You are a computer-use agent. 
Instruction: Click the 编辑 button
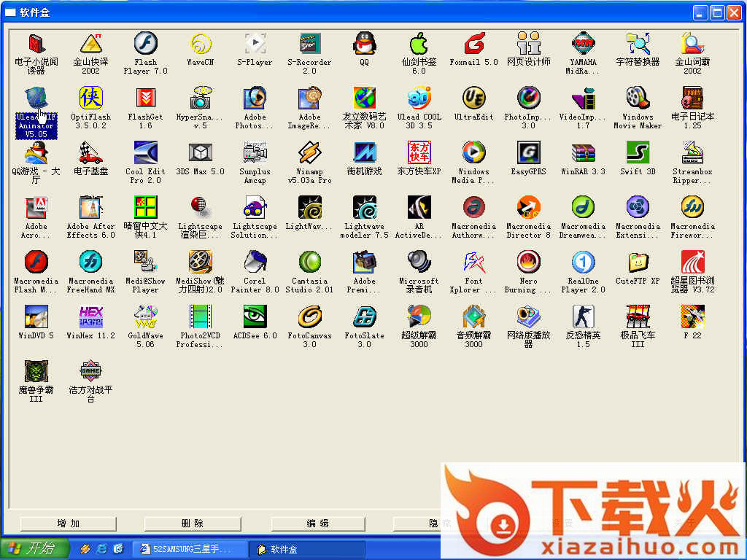[x=318, y=524]
